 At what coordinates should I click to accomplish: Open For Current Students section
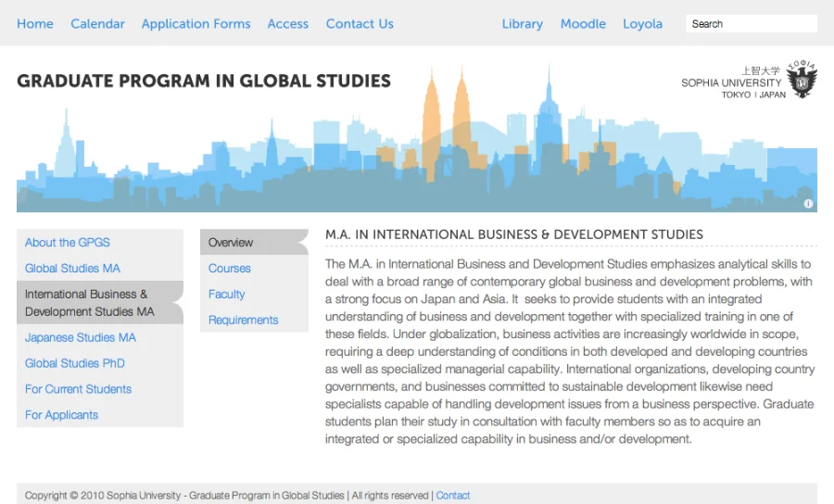(x=78, y=390)
